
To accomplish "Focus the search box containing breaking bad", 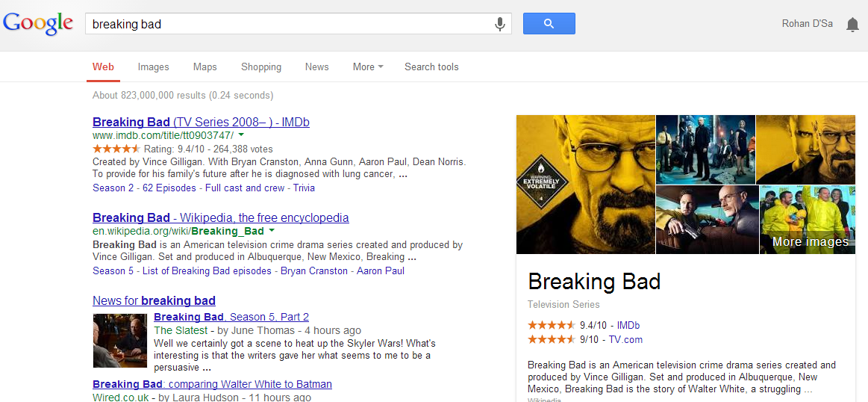I will pos(298,24).
